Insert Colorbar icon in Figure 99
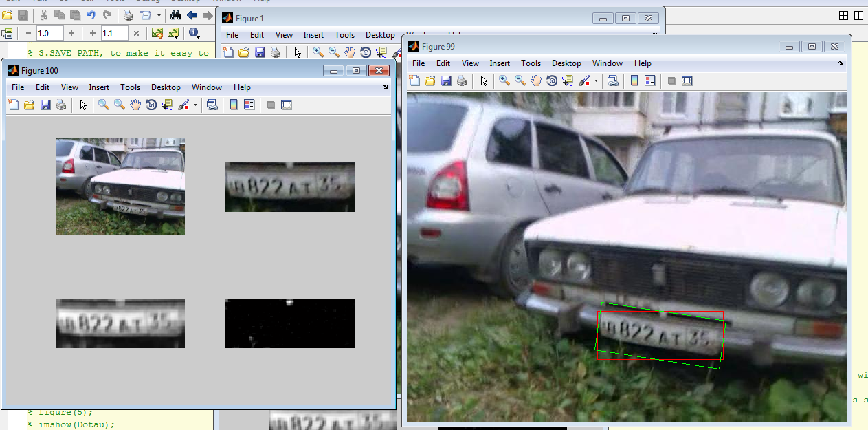Image resolution: width=868 pixels, height=430 pixels. 634,80
